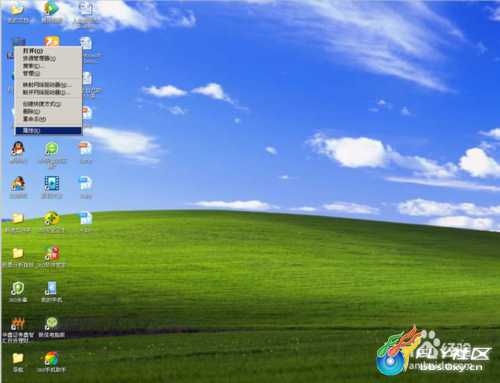500x383 pixels.
Task: Choose 映射网络驱动器(N)... menu entry
Action: [48, 85]
